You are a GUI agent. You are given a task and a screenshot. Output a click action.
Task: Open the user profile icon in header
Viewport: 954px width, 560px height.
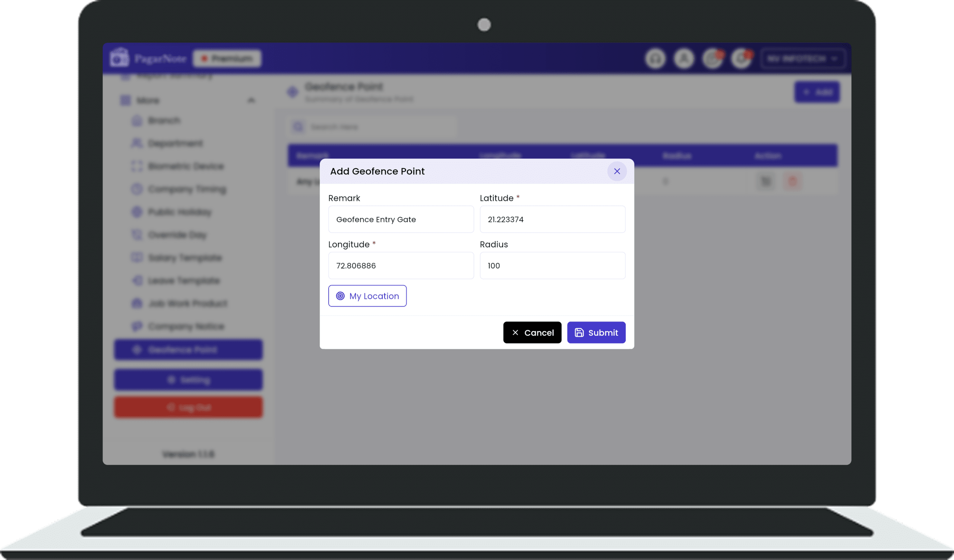pyautogui.click(x=684, y=58)
